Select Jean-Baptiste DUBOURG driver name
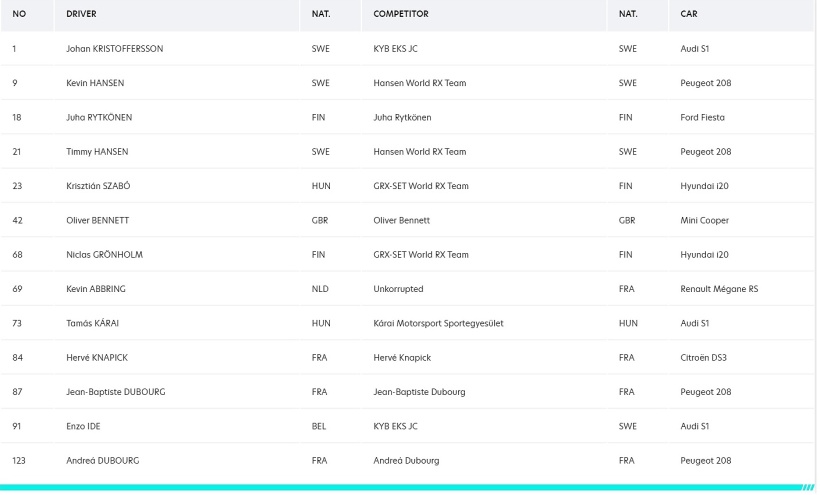The image size is (820, 495). coord(116,392)
